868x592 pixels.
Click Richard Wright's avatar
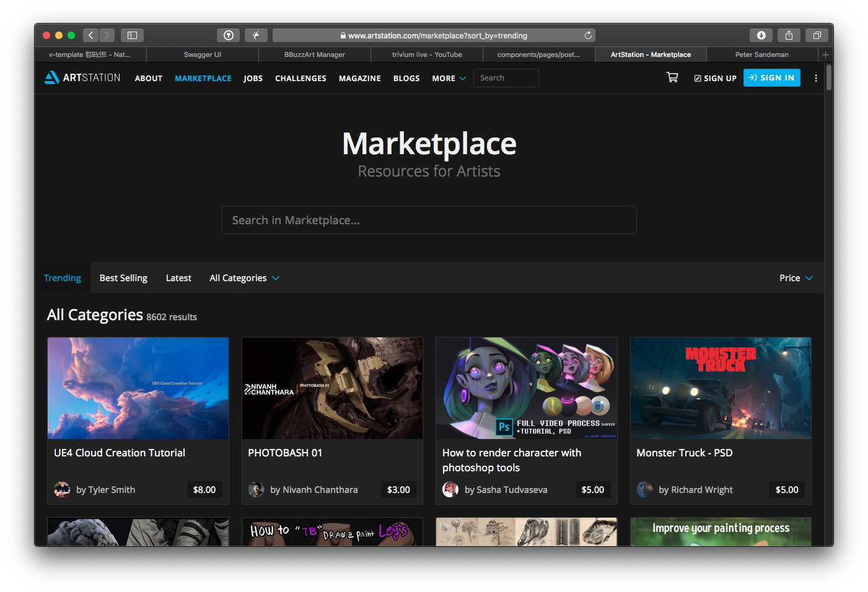pyautogui.click(x=644, y=489)
